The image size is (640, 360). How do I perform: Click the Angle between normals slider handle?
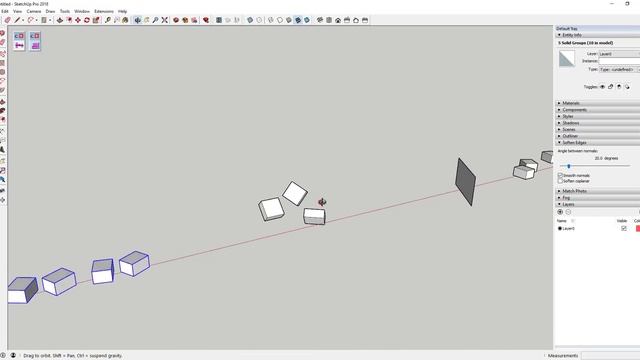(x=569, y=166)
